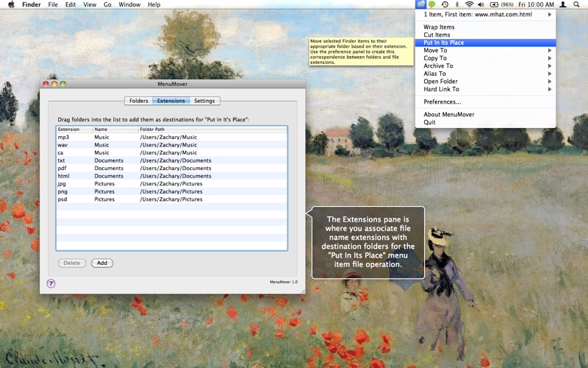
Task: Sort by the Name column header
Action: (115, 130)
